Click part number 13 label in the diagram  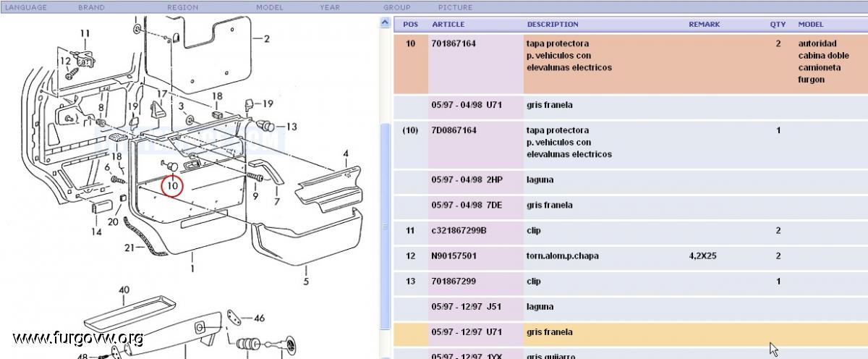tap(291, 127)
